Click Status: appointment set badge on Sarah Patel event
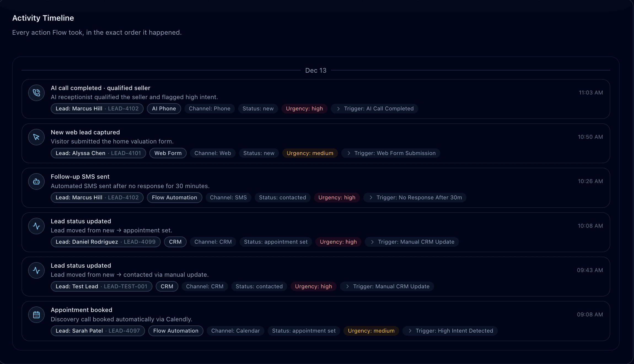The height and width of the screenshot is (364, 634). click(x=303, y=331)
